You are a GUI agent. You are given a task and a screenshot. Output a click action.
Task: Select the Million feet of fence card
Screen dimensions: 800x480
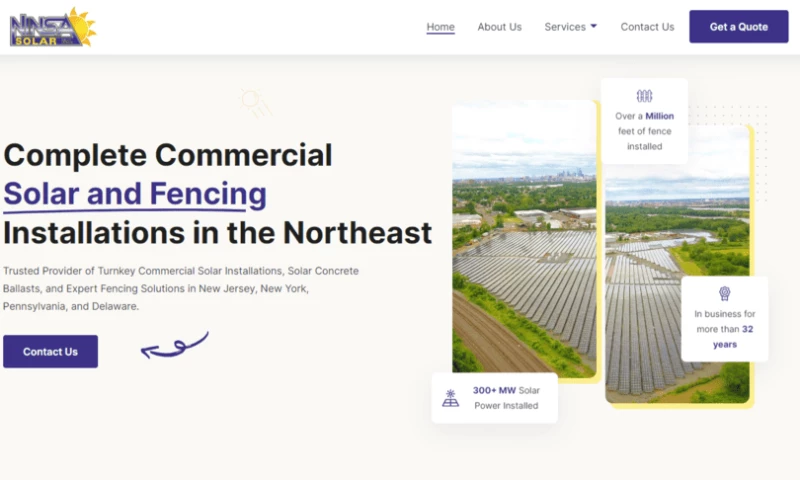pyautogui.click(x=644, y=122)
